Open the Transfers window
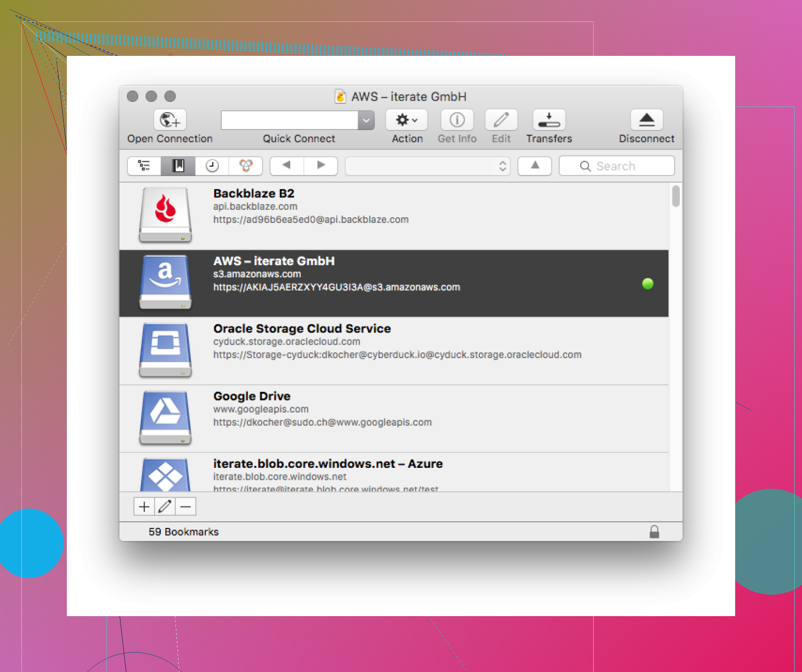Image resolution: width=802 pixels, height=672 pixels. point(549,120)
